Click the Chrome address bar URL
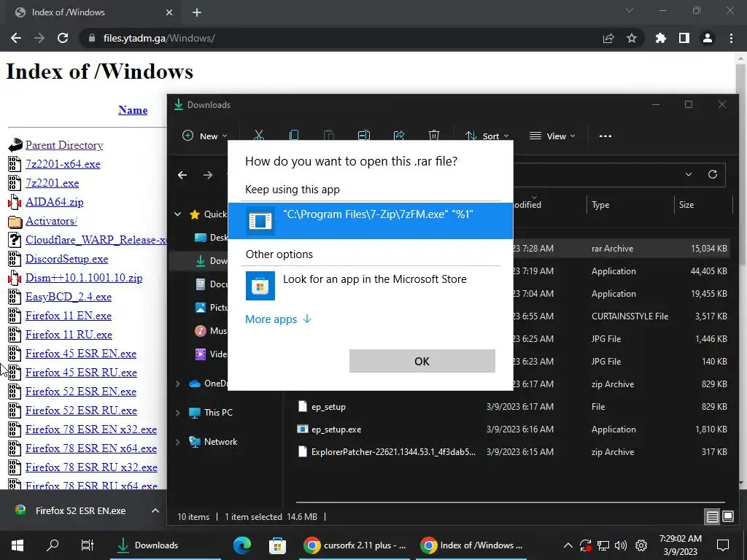 tap(158, 38)
